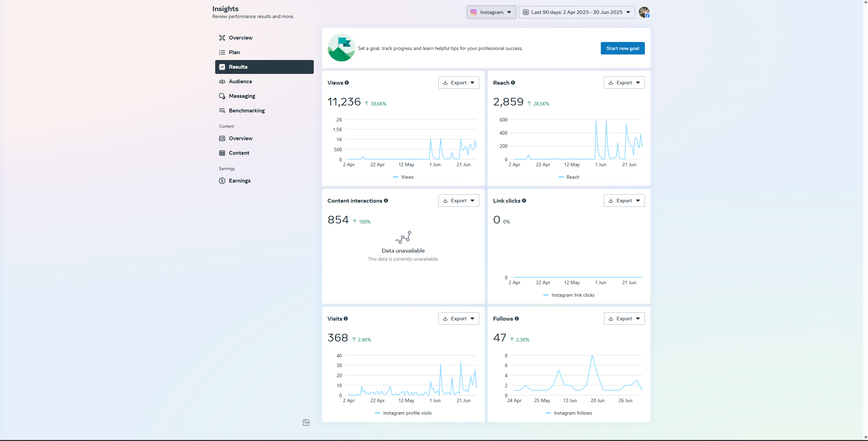868x441 pixels.
Task: Click the Start new goal button
Action: [622, 48]
